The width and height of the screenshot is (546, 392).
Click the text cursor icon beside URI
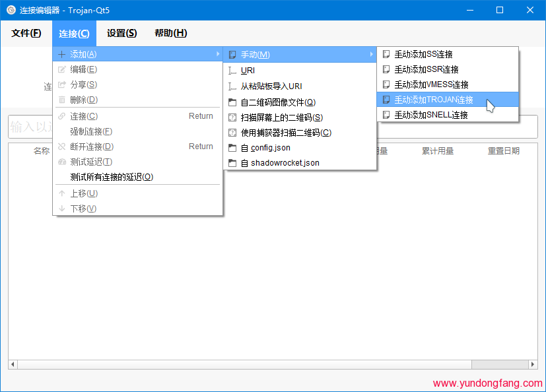[232, 71]
